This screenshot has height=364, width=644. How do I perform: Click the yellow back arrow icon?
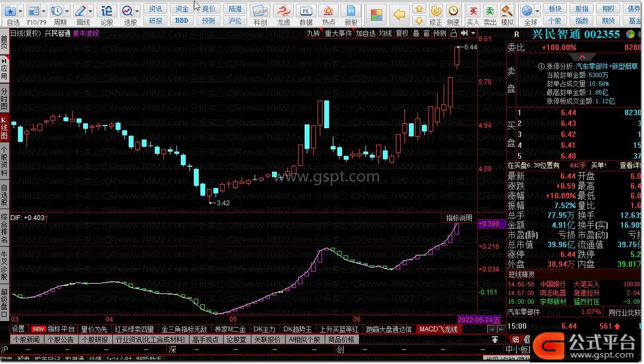[399, 15]
